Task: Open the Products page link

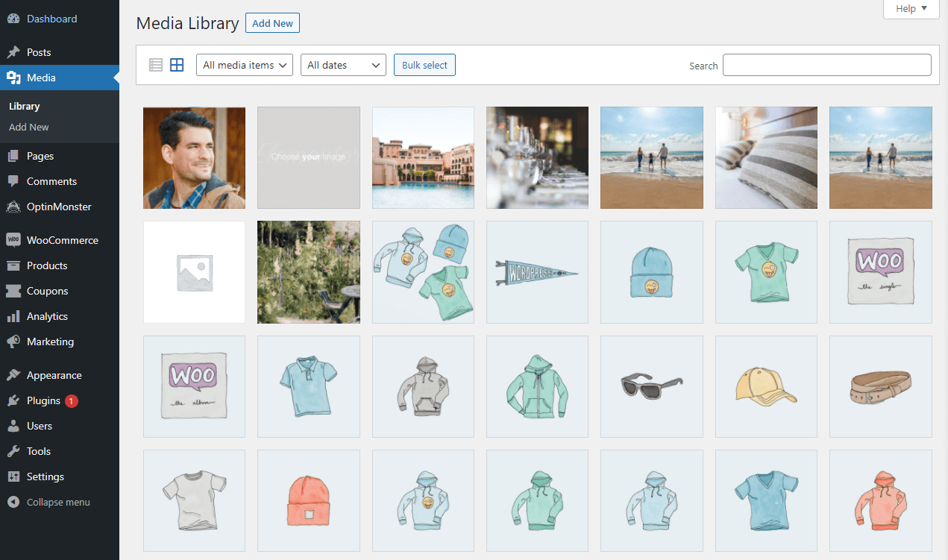Action: coord(45,265)
